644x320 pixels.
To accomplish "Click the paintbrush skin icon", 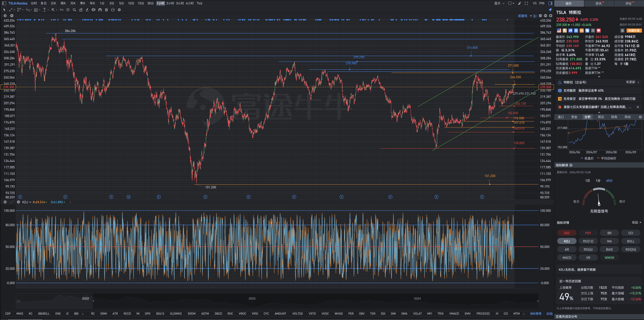I will pyautogui.click(x=519, y=3).
